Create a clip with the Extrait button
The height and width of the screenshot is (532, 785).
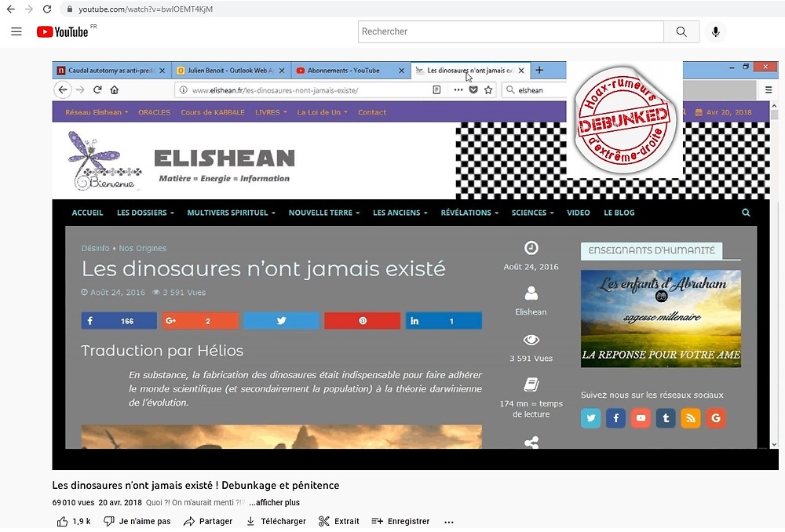339,521
